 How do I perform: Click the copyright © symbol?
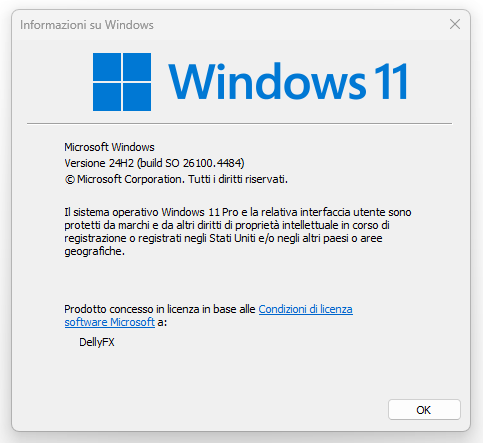pos(69,180)
